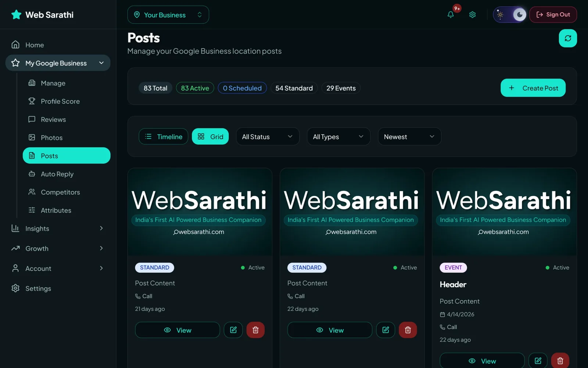Open the notifications bell
The width and height of the screenshot is (588, 368).
point(451,15)
